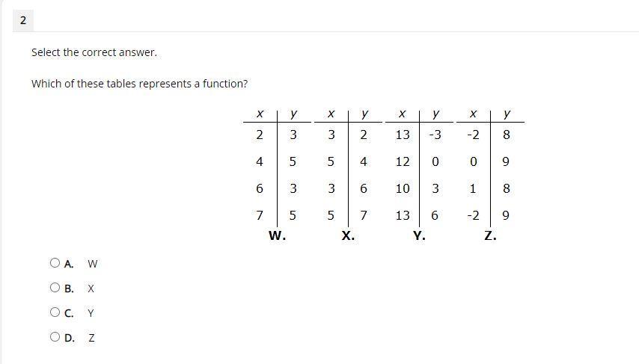Screen dimensions: 639x364
Task: Click the "Select the correct answer." instruction text
Action: (x=94, y=52)
